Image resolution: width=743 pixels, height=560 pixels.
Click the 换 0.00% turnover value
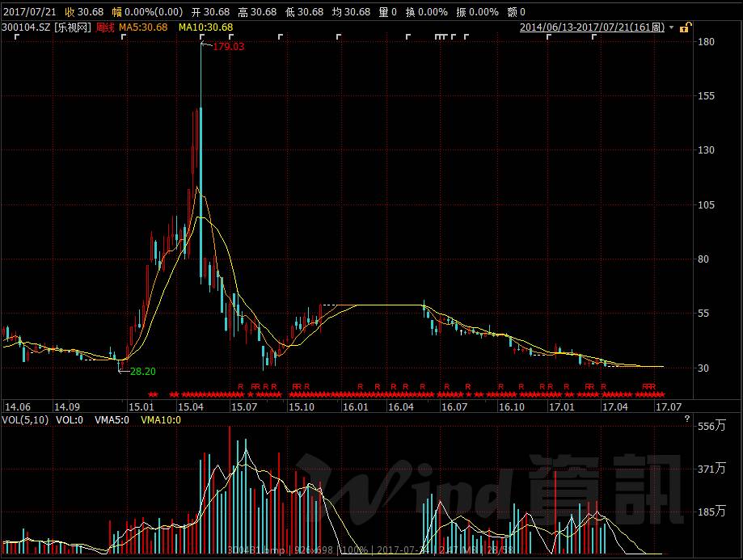pyautogui.click(x=426, y=12)
